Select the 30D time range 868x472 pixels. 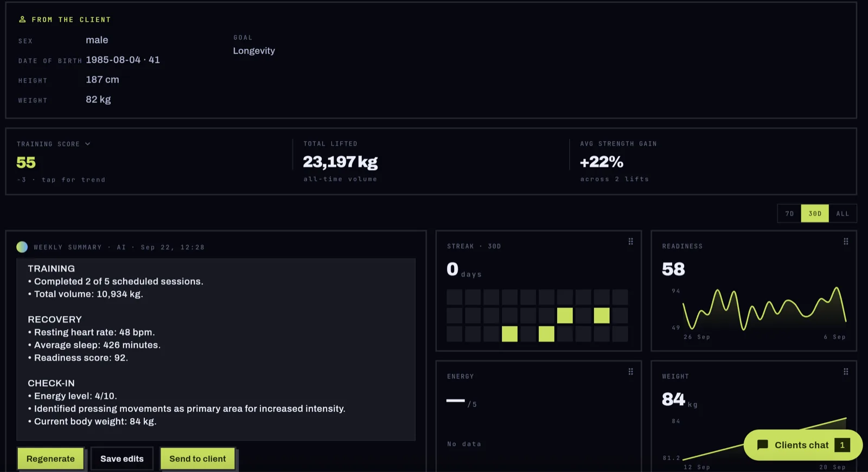click(815, 214)
